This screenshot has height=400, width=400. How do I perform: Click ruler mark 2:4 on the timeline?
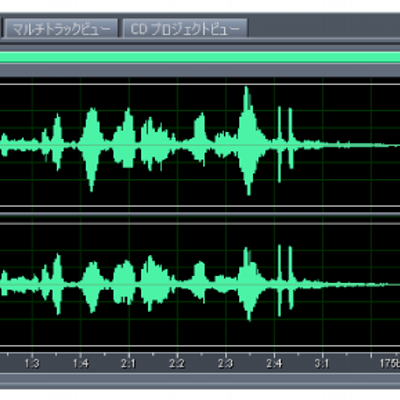click(274, 364)
